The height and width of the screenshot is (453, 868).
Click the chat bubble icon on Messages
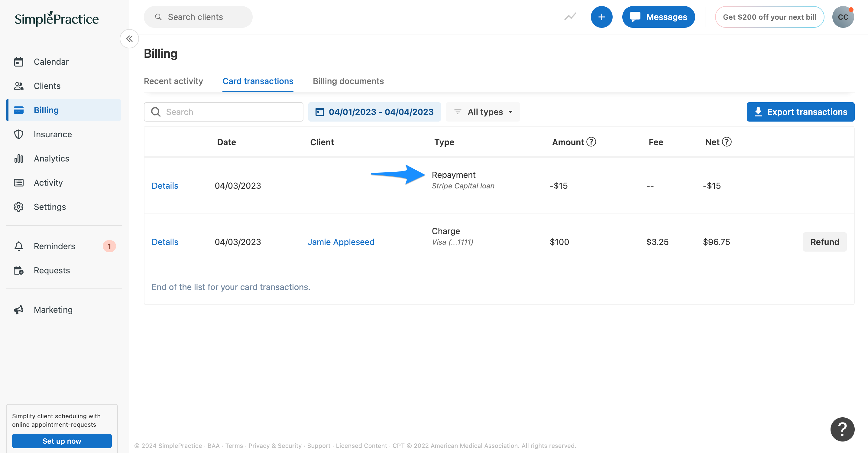click(635, 17)
